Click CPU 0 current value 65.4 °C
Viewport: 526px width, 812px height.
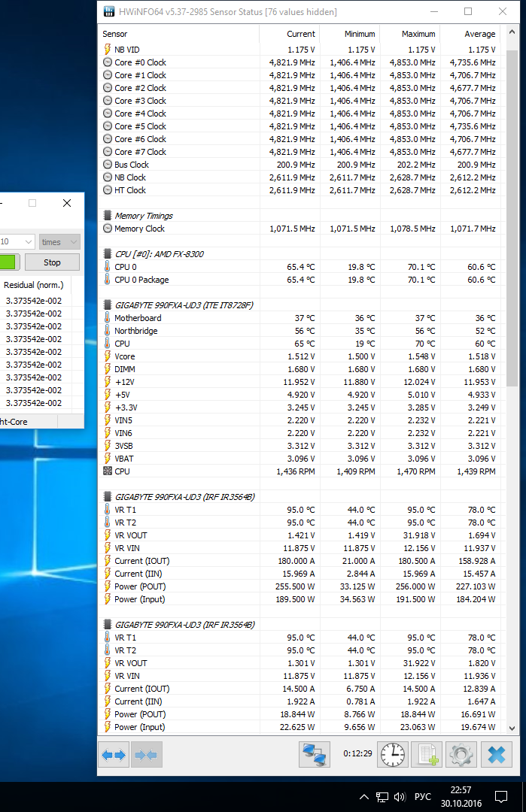300,267
